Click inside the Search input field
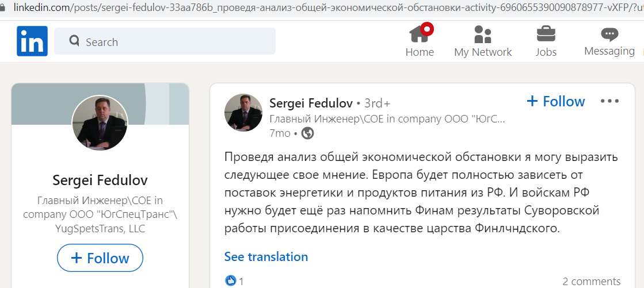The image size is (644, 288). 165,41
